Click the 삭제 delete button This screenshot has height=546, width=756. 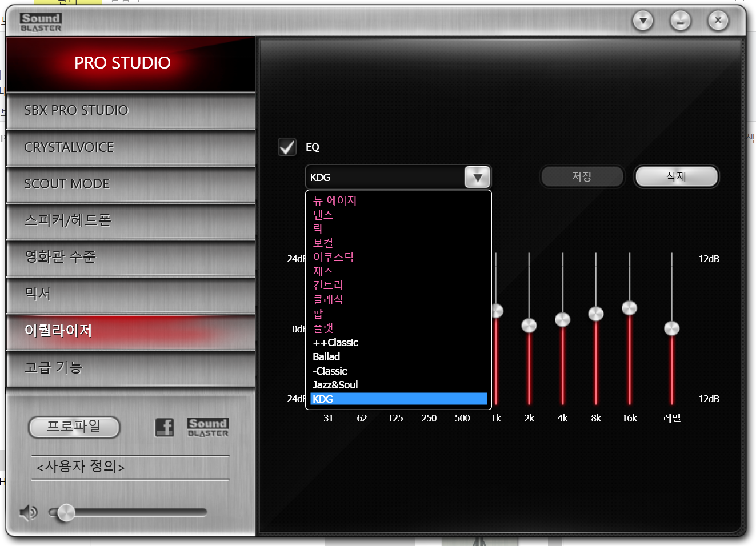[x=676, y=176]
